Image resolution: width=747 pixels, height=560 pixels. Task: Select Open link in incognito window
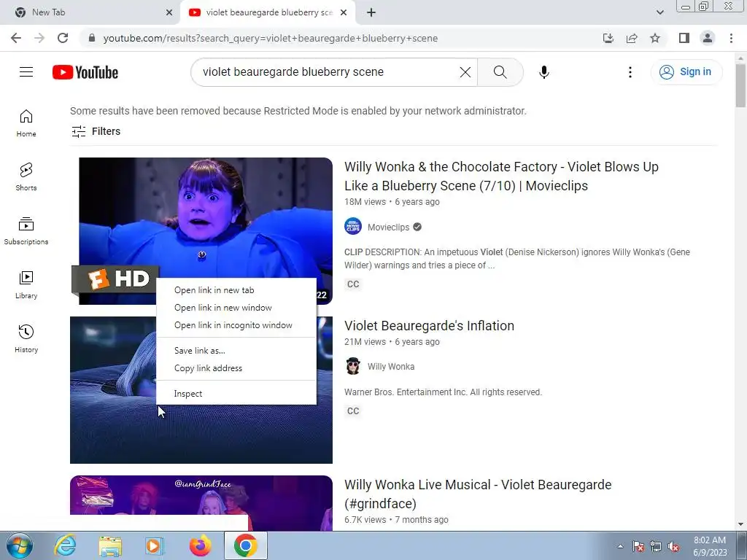[236, 325]
